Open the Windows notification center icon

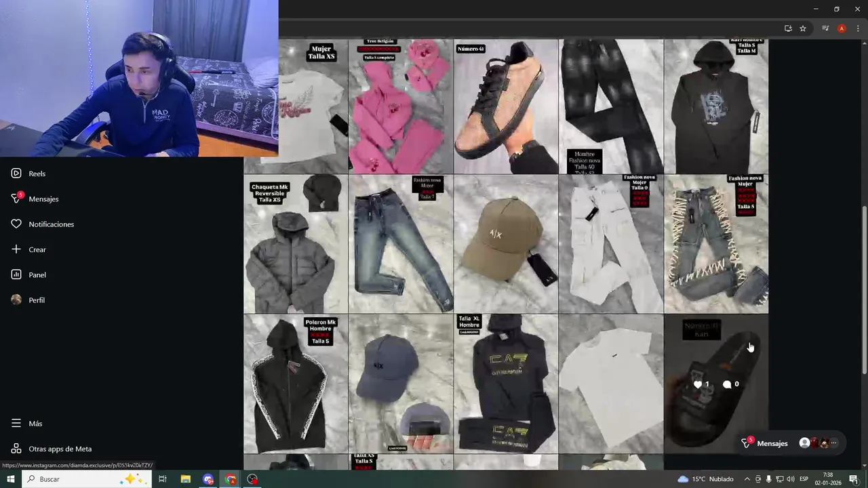(x=854, y=479)
